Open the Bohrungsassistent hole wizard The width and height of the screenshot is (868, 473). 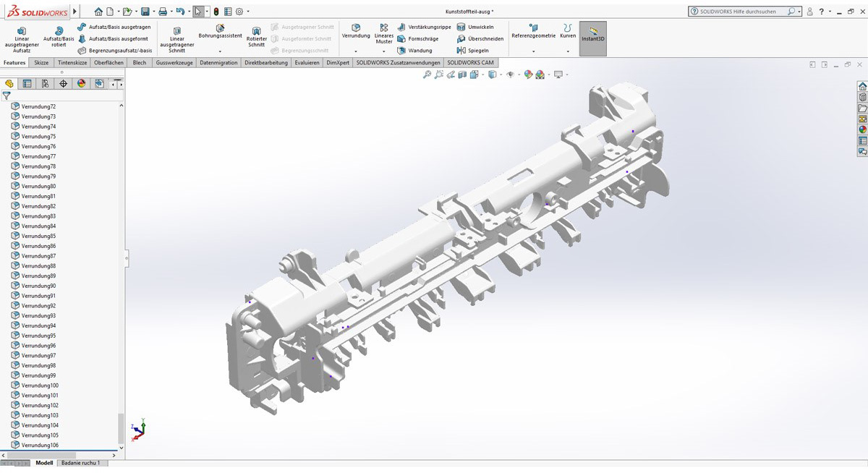pos(220,32)
